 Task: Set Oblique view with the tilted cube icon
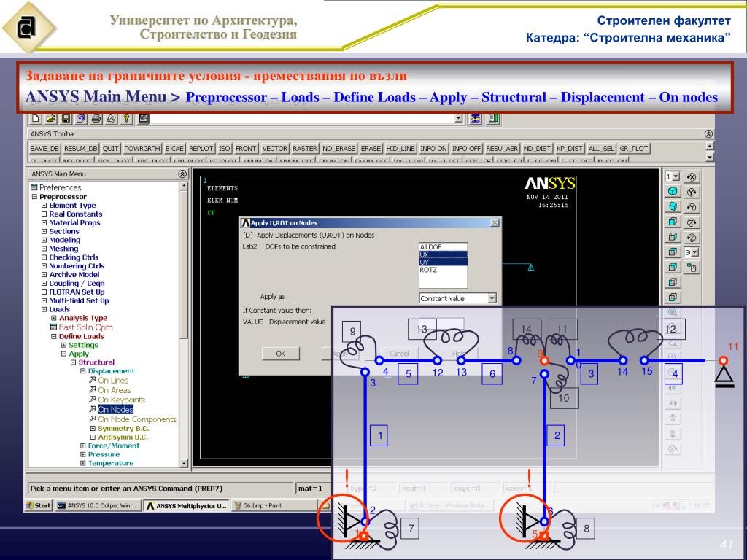tap(673, 206)
